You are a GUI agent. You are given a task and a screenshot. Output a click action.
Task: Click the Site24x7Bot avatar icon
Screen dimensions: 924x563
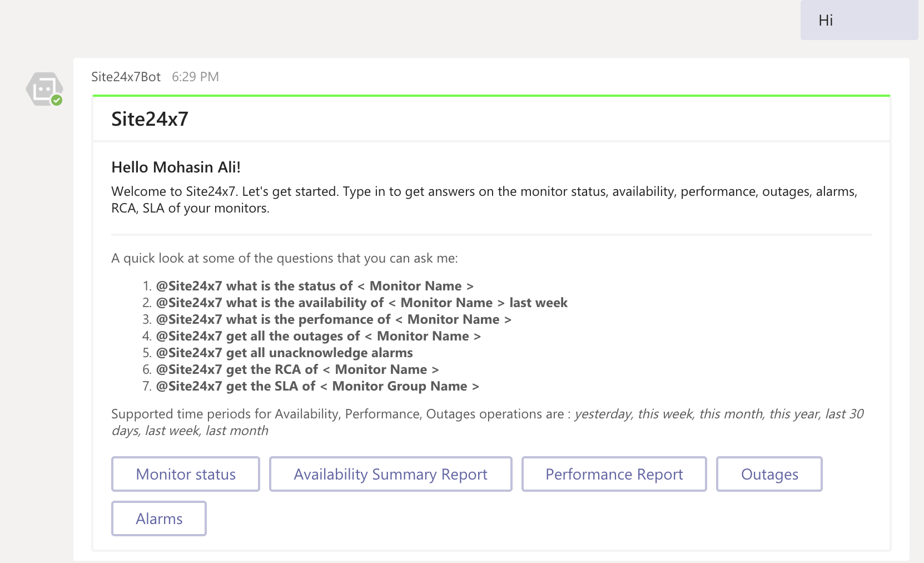[x=43, y=88]
